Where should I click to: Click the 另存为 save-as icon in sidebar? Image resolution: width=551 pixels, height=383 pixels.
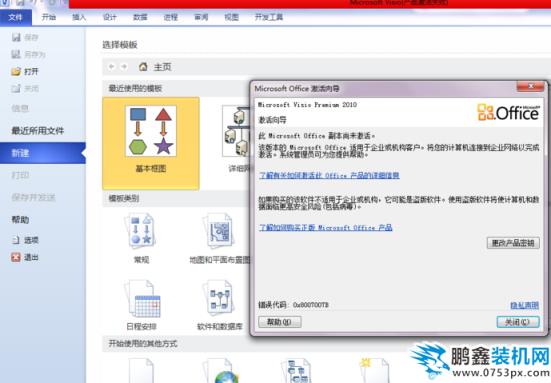(16, 54)
